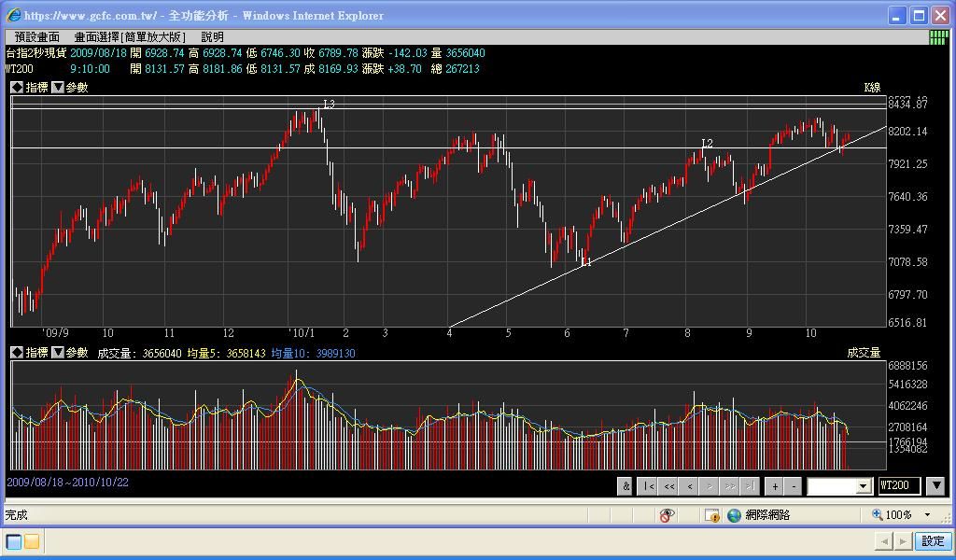Jump to the last data with >| button

click(x=750, y=486)
